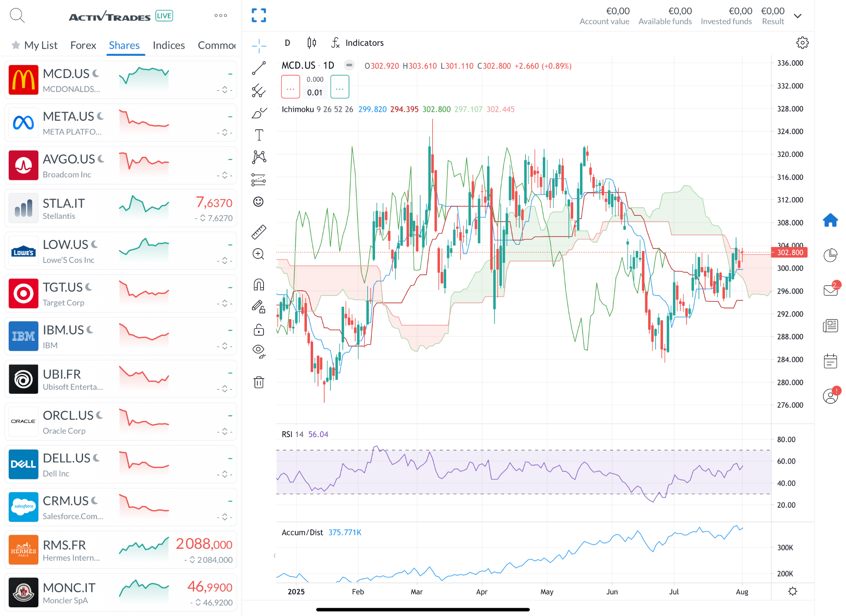Select the RMS.FR Hermes row
This screenshot has height=616, width=846.
pos(121,550)
